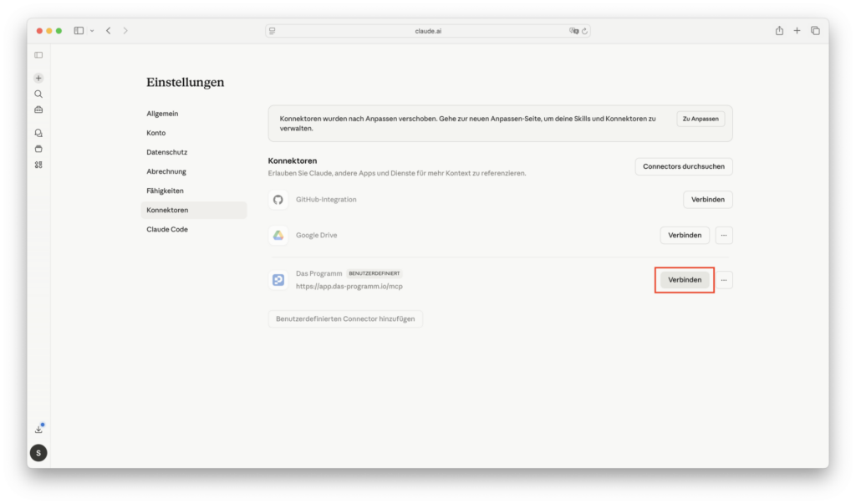Click 'Benutzerdefinierten Connector hinzufügen'
This screenshot has width=856, height=504.
click(x=345, y=319)
